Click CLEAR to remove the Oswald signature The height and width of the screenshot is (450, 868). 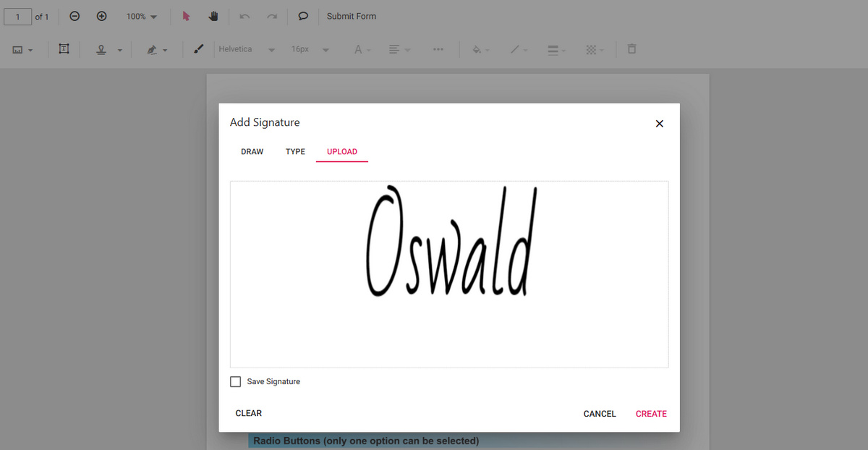(249, 413)
